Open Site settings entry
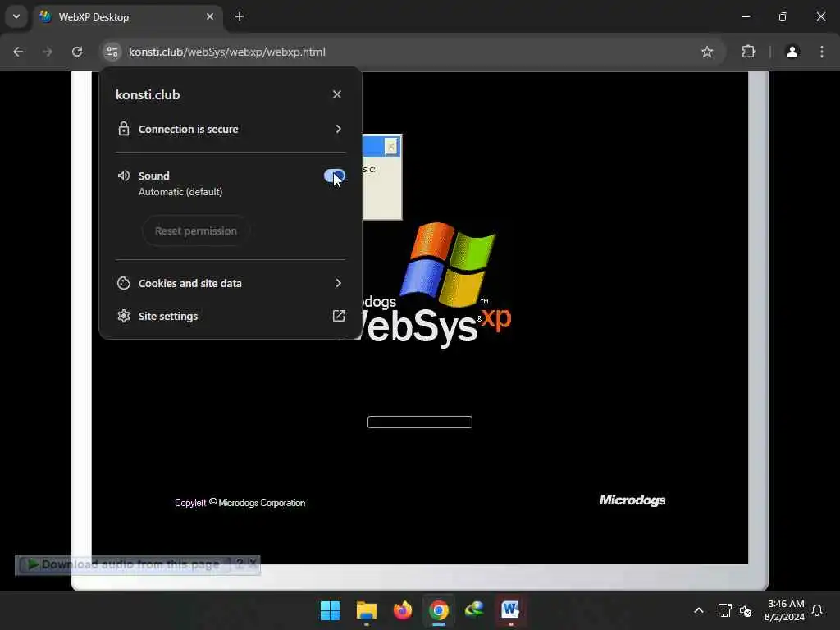 (231, 316)
